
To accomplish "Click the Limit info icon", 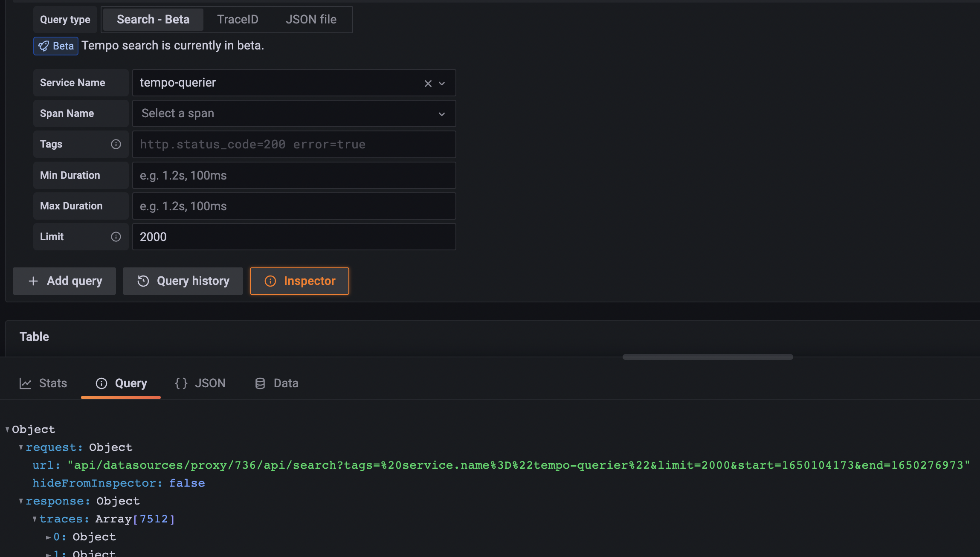I will pyautogui.click(x=116, y=236).
